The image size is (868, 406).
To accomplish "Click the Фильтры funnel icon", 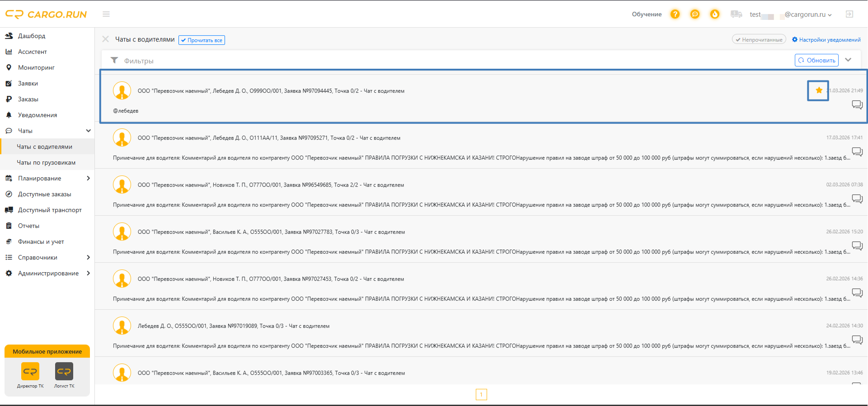I will pos(114,61).
